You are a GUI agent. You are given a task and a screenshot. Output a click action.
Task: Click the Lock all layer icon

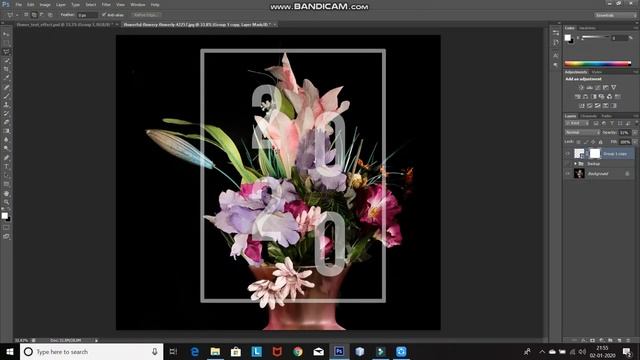600,142
